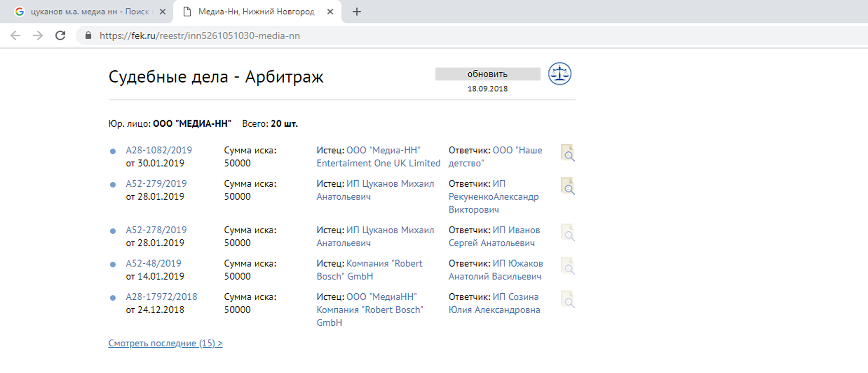Open document icon for case А52-278/2019
The image size is (868, 373).
click(x=568, y=233)
